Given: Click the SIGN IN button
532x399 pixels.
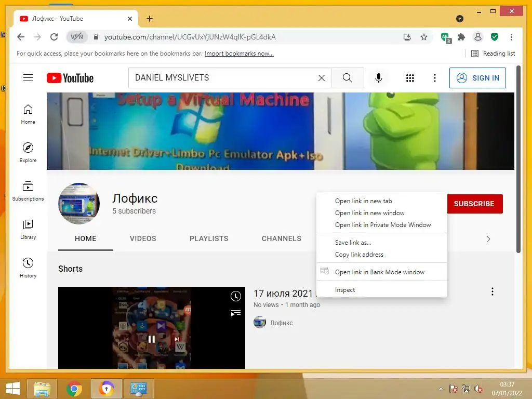Looking at the screenshot, I should tap(477, 78).
